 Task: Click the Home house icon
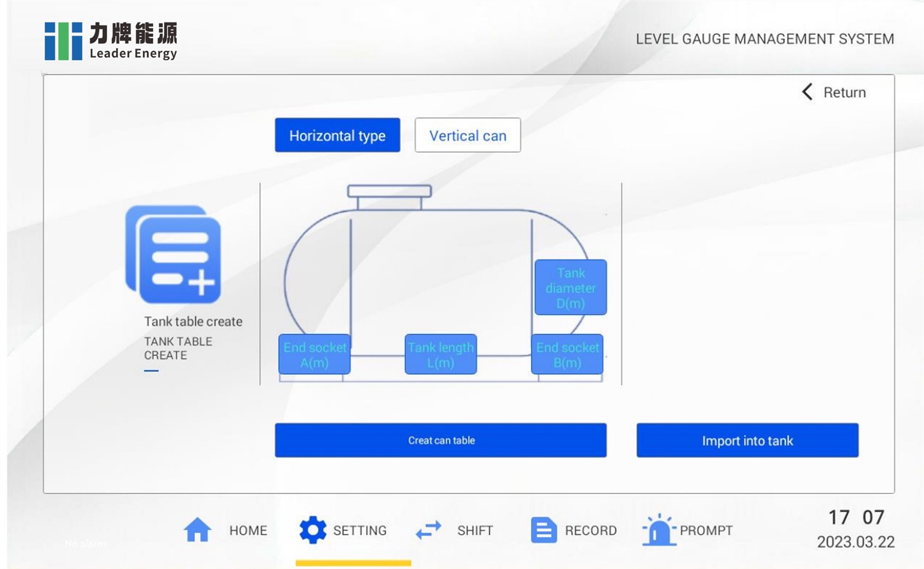[x=198, y=530]
